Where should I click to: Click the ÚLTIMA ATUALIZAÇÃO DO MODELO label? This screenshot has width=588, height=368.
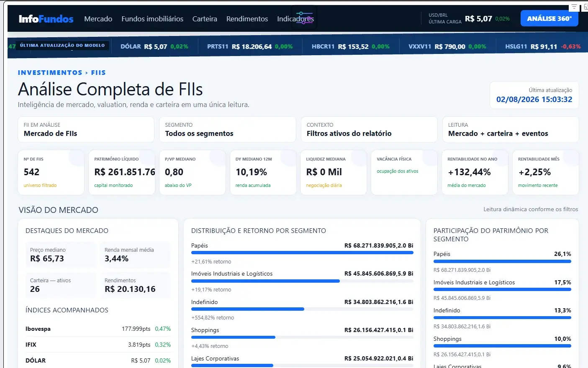point(62,46)
